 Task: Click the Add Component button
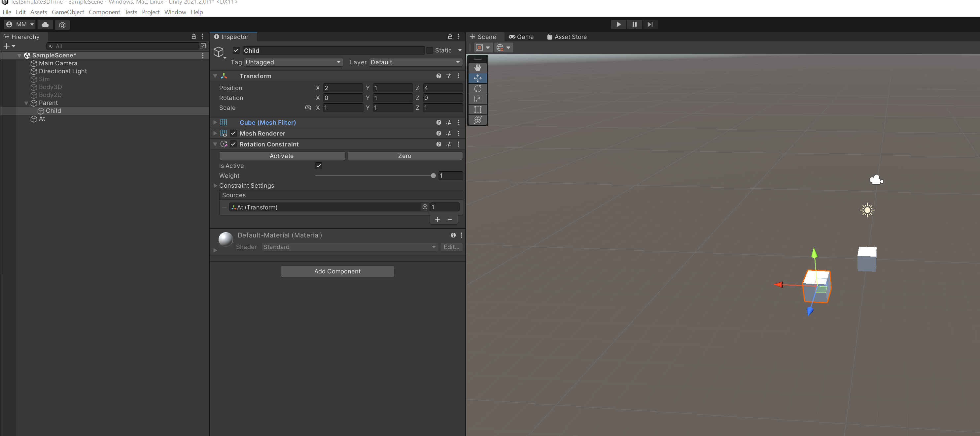pos(337,271)
